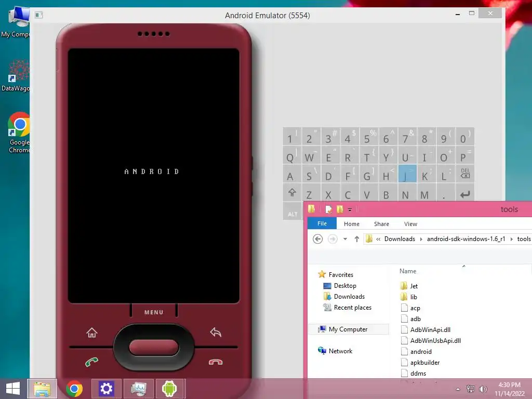Viewport: 532px width, 399px height.
Task: Expand hidden path chevrons at address start
Action: (x=378, y=239)
